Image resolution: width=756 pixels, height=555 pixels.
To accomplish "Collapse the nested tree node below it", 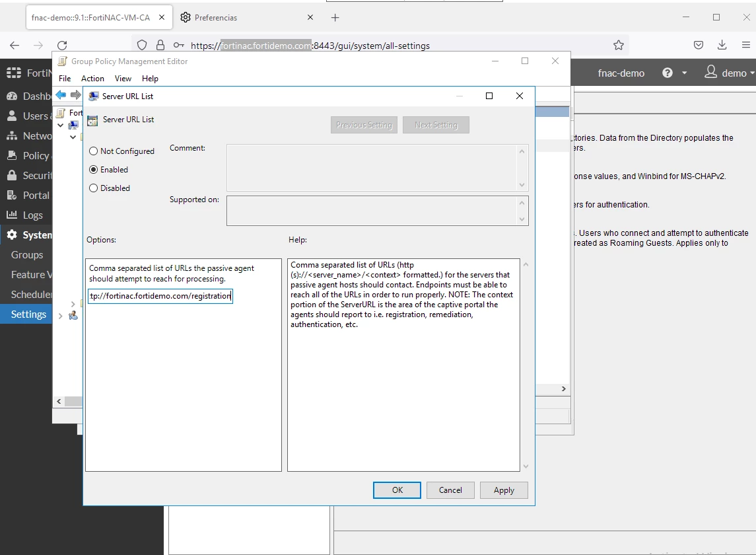I will (73, 137).
